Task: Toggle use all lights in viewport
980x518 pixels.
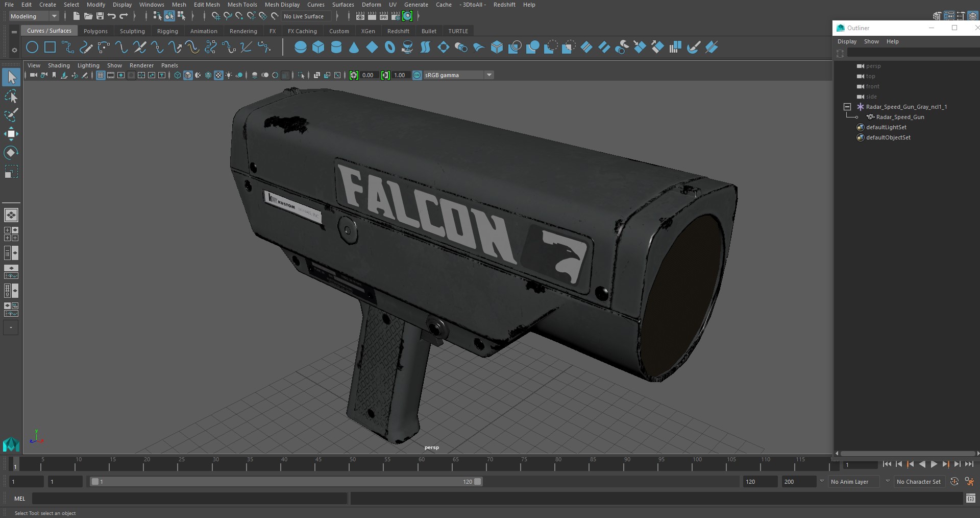Action: point(229,75)
